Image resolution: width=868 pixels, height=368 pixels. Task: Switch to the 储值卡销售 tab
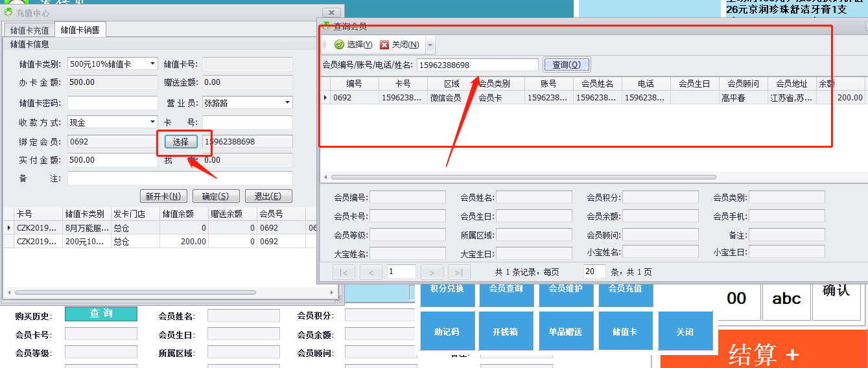point(80,30)
